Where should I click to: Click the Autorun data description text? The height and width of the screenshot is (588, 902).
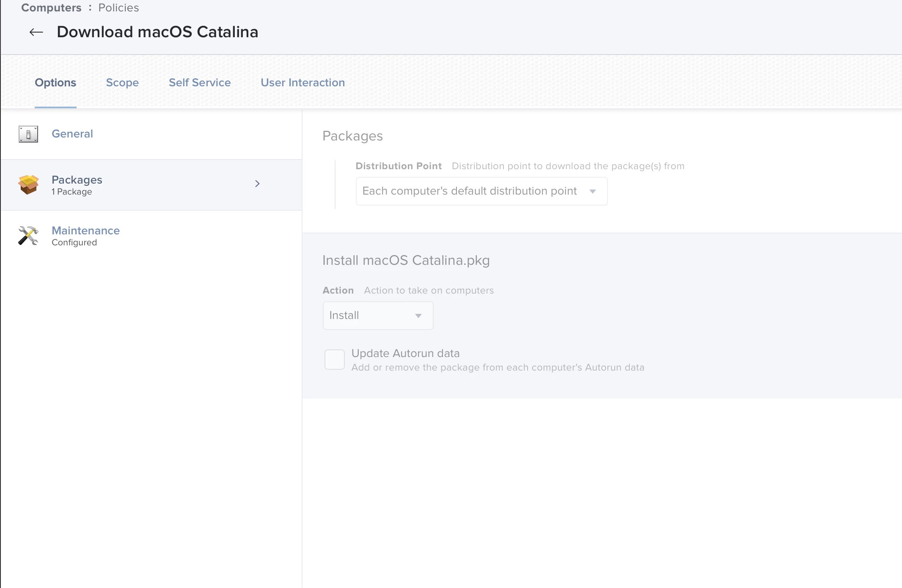click(498, 367)
